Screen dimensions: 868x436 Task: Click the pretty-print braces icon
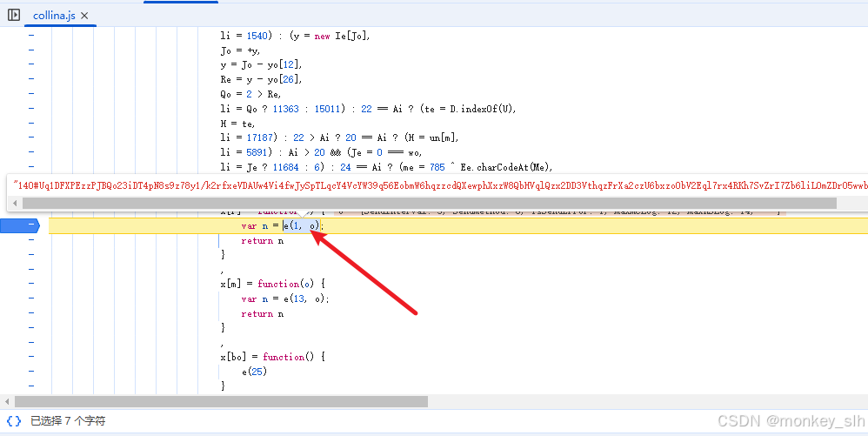click(14, 421)
